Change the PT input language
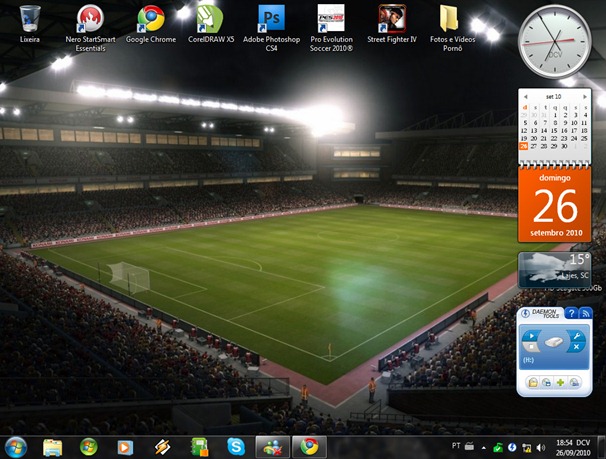606x459 pixels. (456, 446)
